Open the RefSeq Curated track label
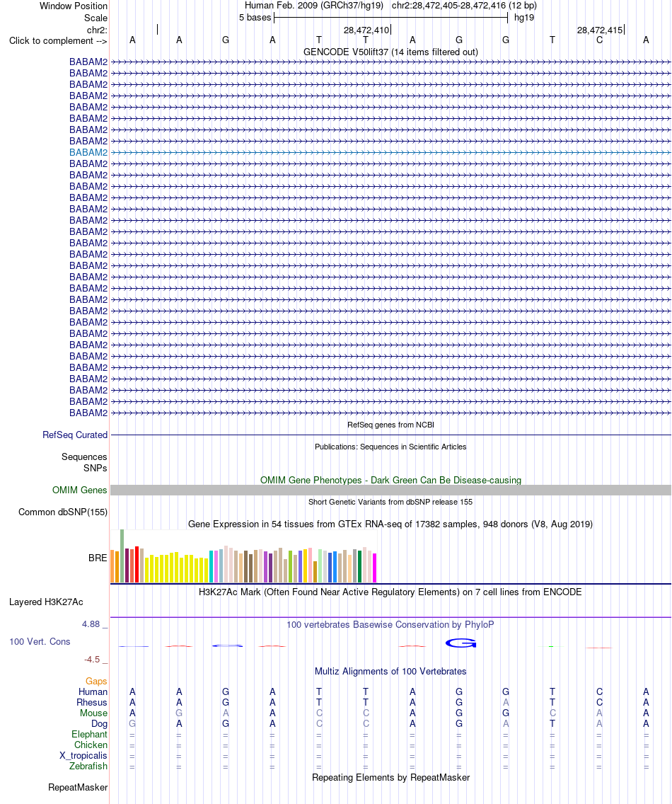Image resolution: width=672 pixels, height=804 pixels. 75,435
